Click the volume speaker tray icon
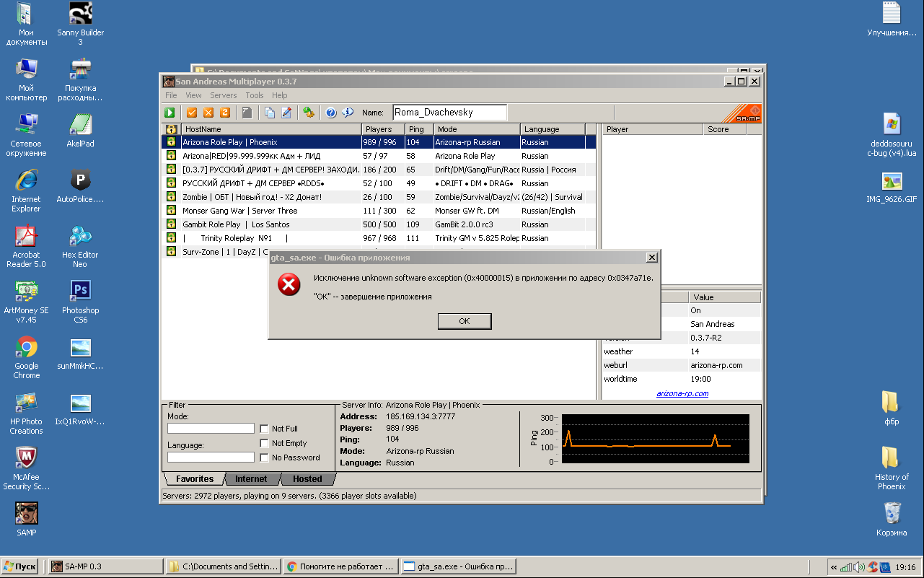Screen dimensions: 924x578 coord(859,566)
